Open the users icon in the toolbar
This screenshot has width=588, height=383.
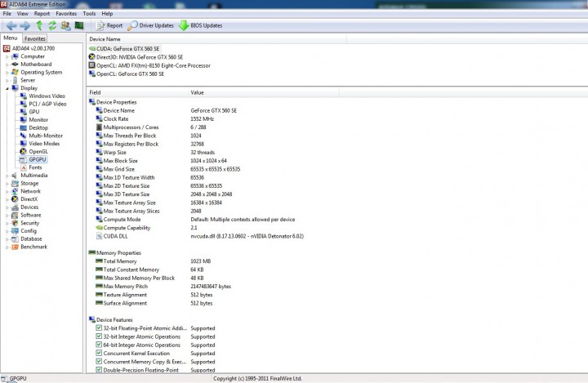click(65, 25)
